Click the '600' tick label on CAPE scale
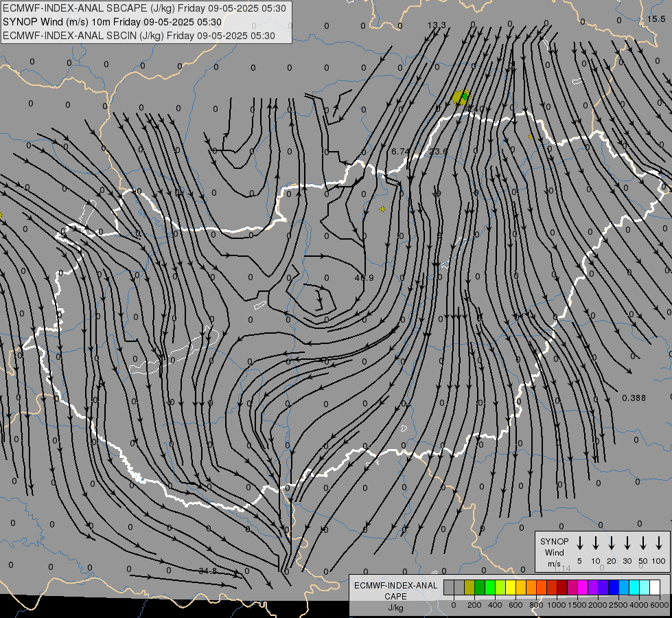The width and height of the screenshot is (672, 618). 515,605
